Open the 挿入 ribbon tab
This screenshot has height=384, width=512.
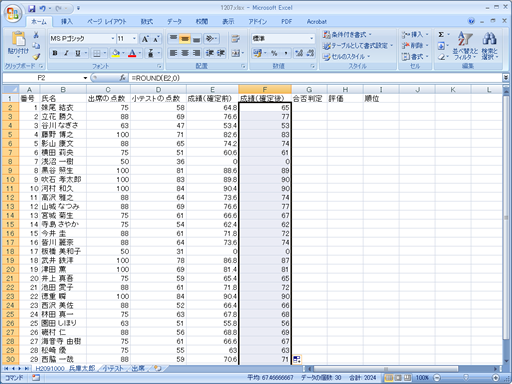[x=67, y=22]
